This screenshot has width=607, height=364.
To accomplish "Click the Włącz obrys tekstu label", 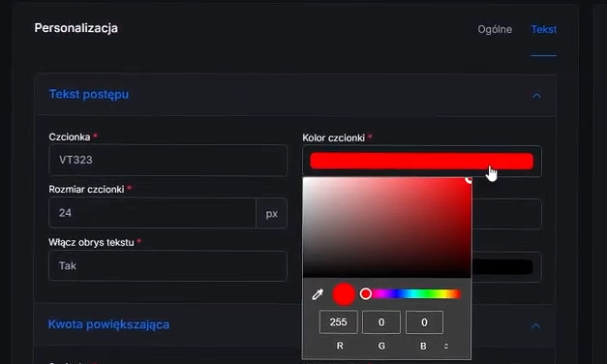I will point(91,242).
